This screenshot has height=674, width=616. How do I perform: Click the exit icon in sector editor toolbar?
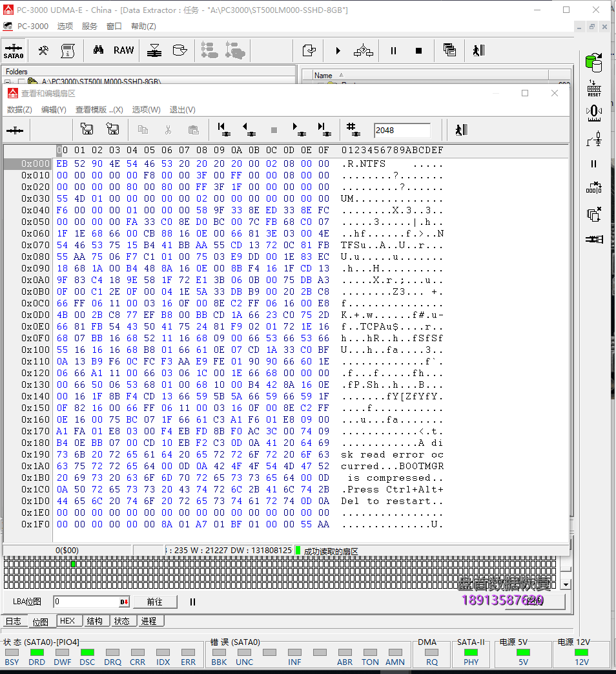coord(462,130)
